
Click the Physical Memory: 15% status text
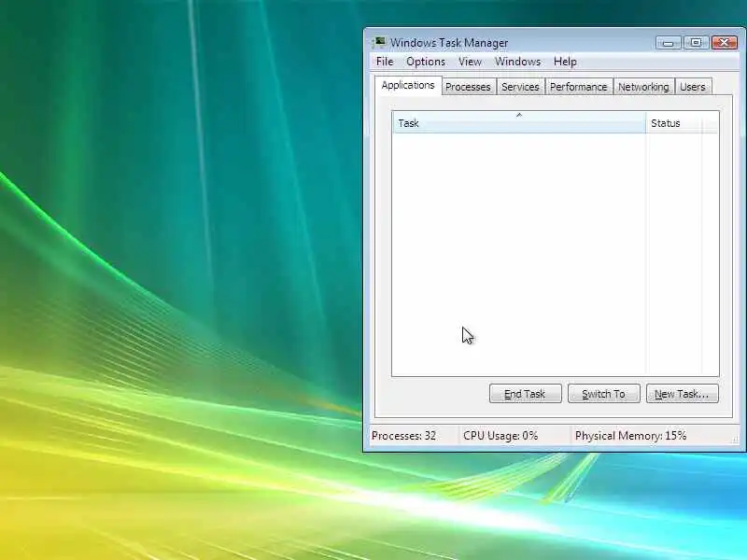[x=630, y=436]
